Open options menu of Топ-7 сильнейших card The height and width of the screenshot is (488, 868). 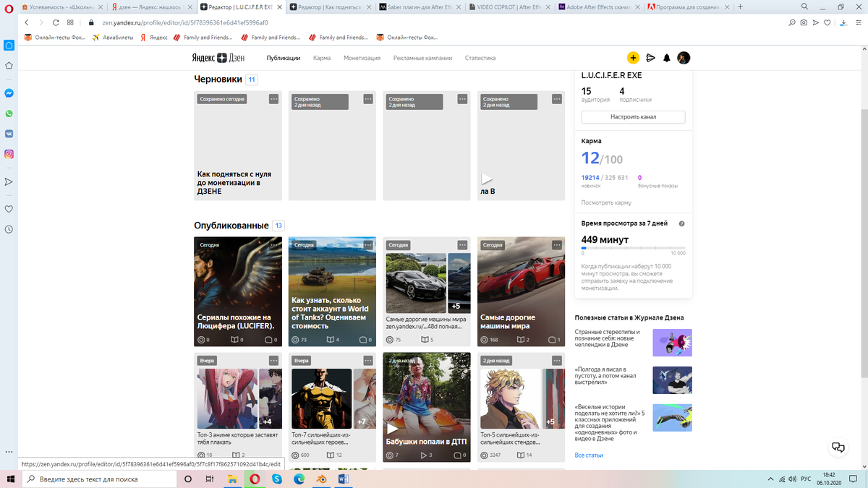click(367, 360)
